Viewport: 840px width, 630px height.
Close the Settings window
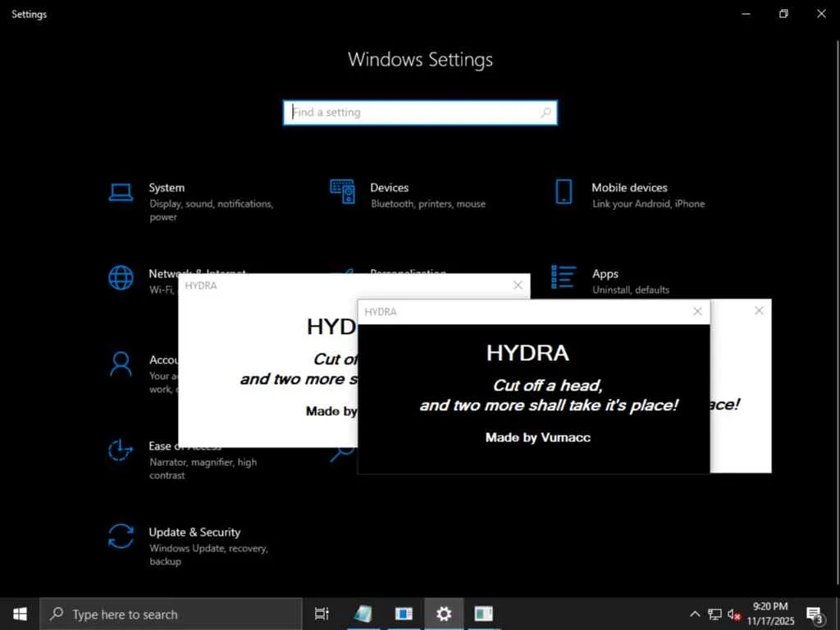[821, 14]
